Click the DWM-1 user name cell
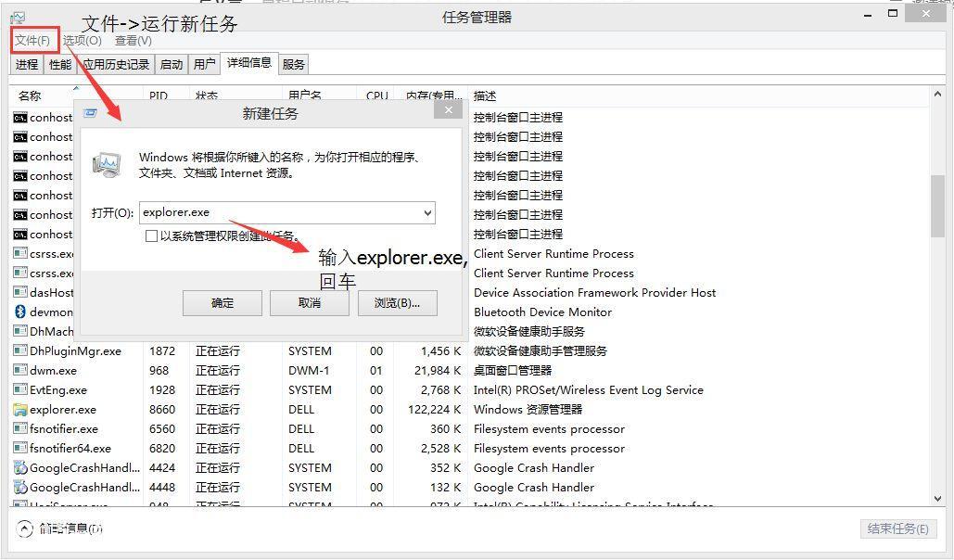 point(309,370)
